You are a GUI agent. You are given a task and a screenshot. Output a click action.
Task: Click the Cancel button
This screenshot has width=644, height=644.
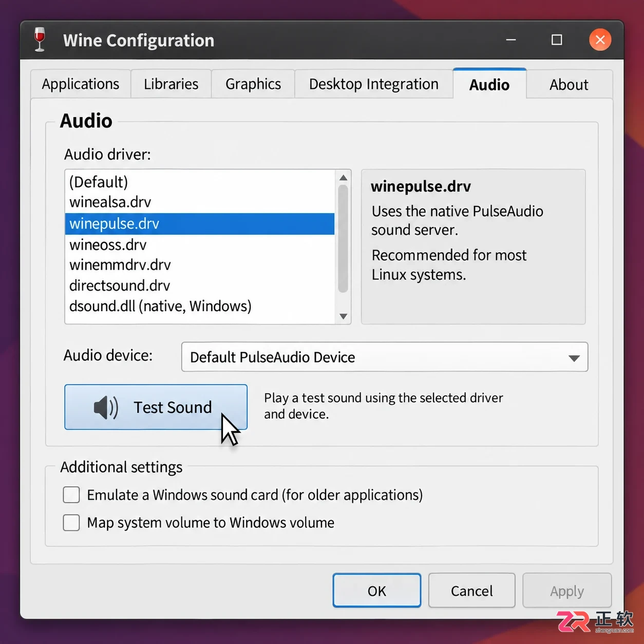point(472,591)
